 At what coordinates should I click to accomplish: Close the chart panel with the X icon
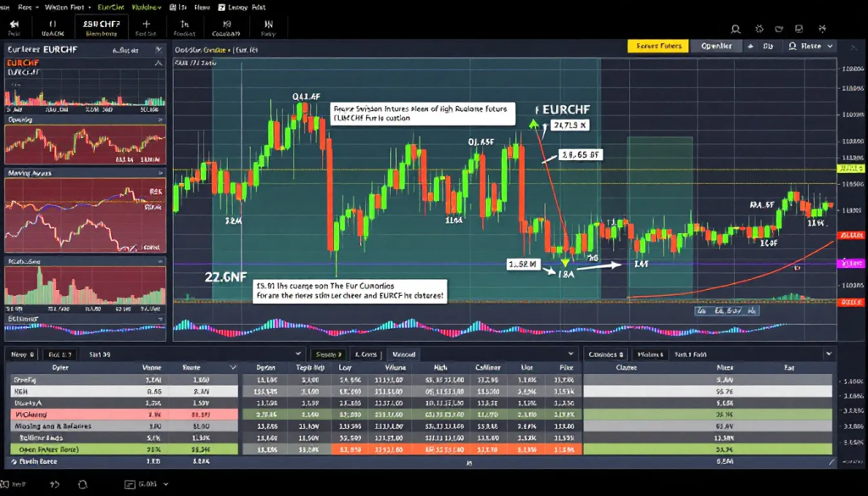854,48
